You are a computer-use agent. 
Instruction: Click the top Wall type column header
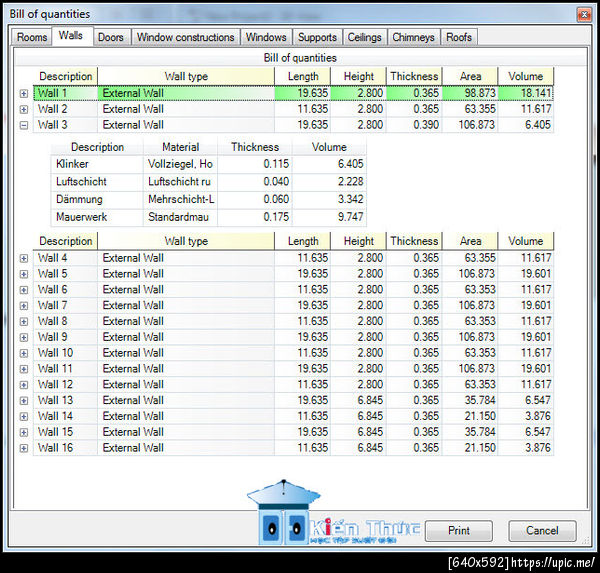(186, 76)
